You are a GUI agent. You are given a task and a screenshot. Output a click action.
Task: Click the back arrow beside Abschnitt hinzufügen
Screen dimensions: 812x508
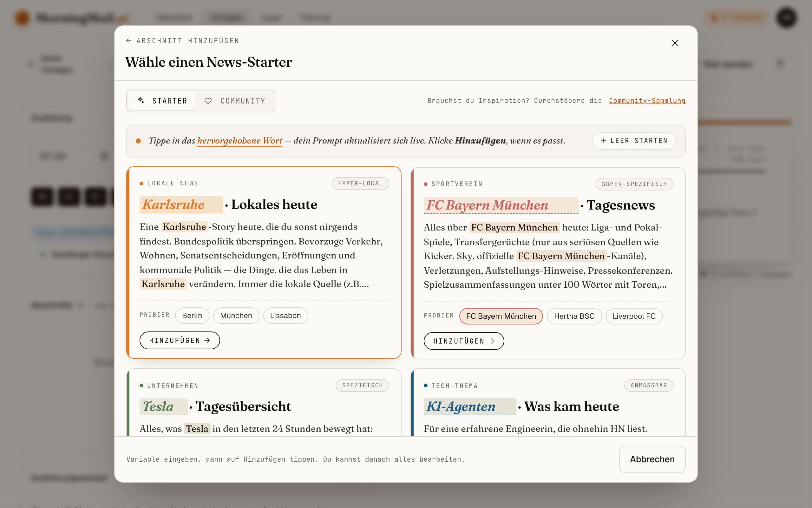click(x=128, y=41)
